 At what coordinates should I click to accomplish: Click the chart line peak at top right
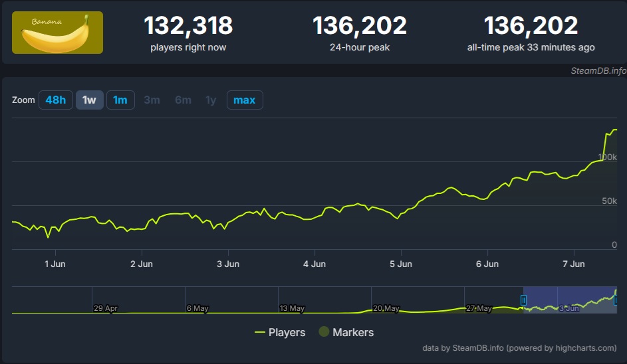pos(615,130)
